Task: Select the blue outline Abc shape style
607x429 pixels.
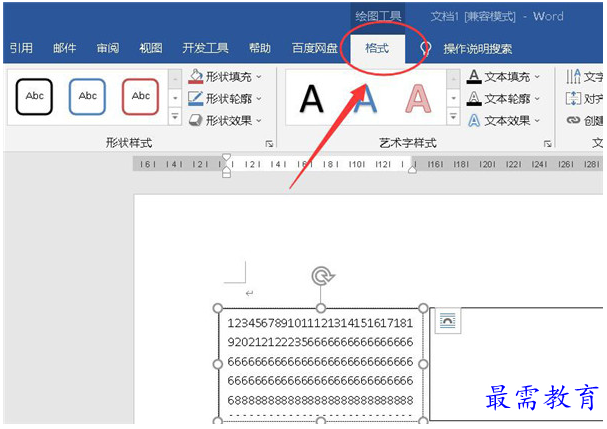Action: pyautogui.click(x=87, y=97)
